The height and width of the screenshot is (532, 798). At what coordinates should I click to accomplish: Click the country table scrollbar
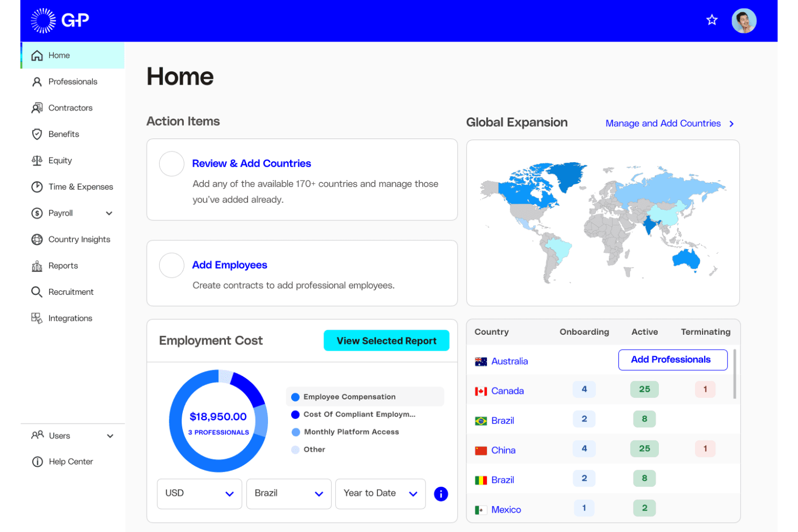tap(734, 374)
